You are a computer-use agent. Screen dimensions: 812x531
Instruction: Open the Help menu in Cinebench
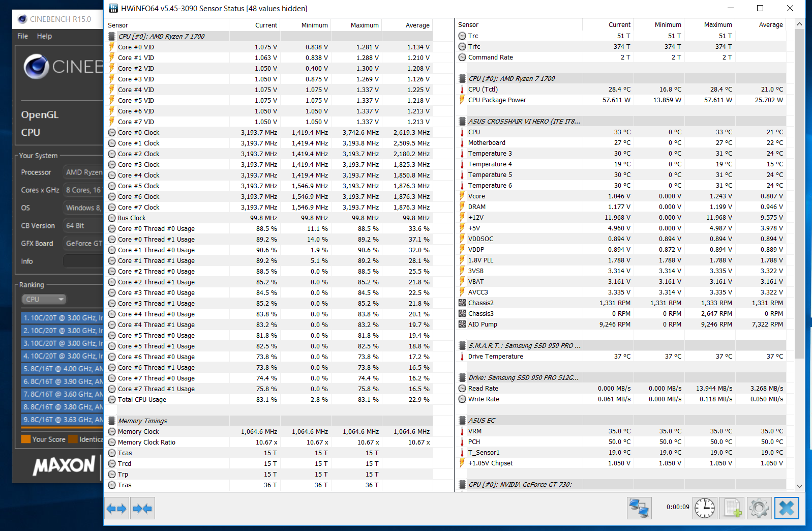click(x=44, y=36)
